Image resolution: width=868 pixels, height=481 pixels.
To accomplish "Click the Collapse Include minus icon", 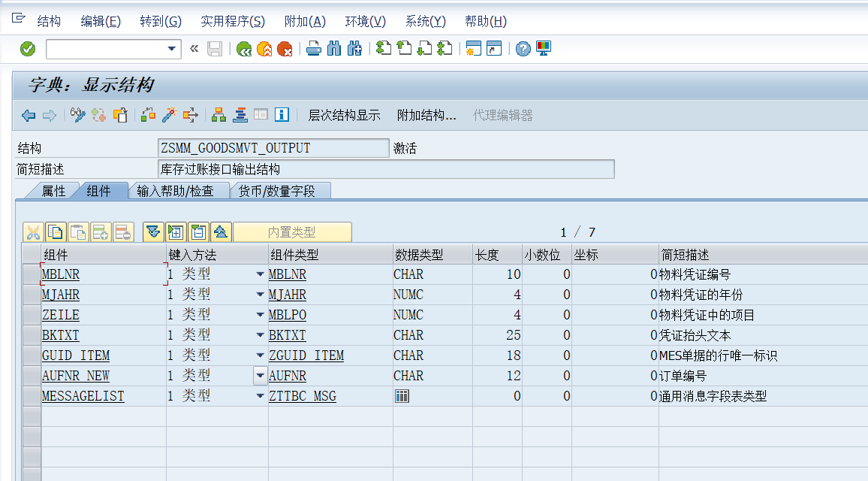I will click(199, 232).
